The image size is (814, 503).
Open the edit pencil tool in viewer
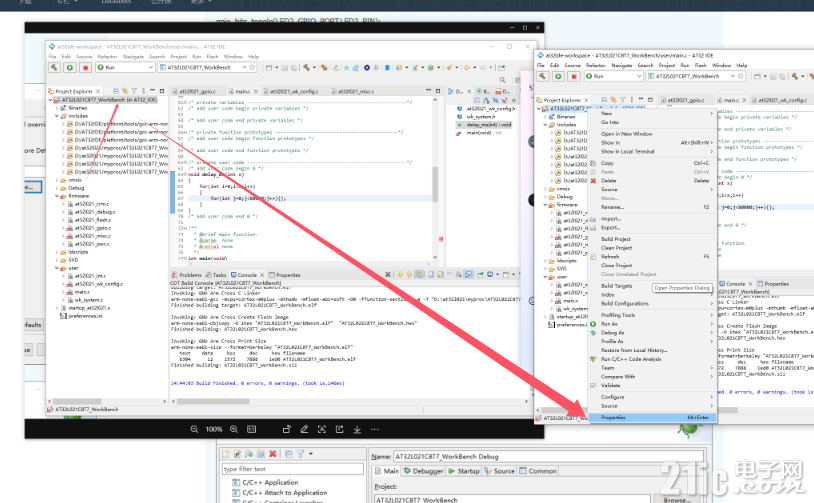[x=304, y=429]
